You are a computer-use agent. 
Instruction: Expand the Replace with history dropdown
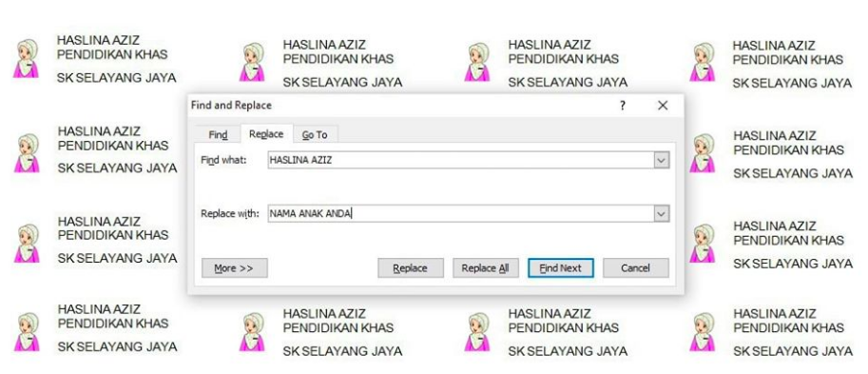click(x=662, y=214)
